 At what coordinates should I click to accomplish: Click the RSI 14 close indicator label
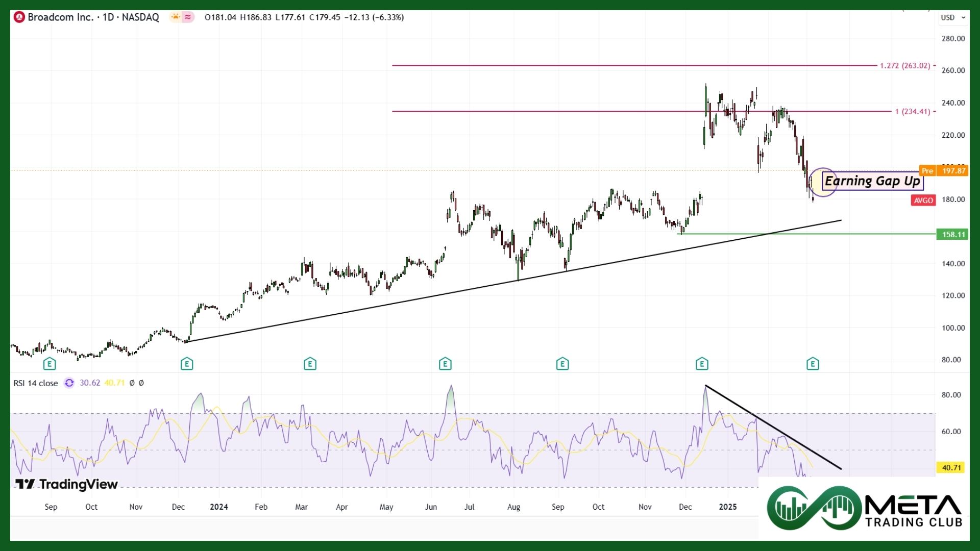pyautogui.click(x=36, y=383)
